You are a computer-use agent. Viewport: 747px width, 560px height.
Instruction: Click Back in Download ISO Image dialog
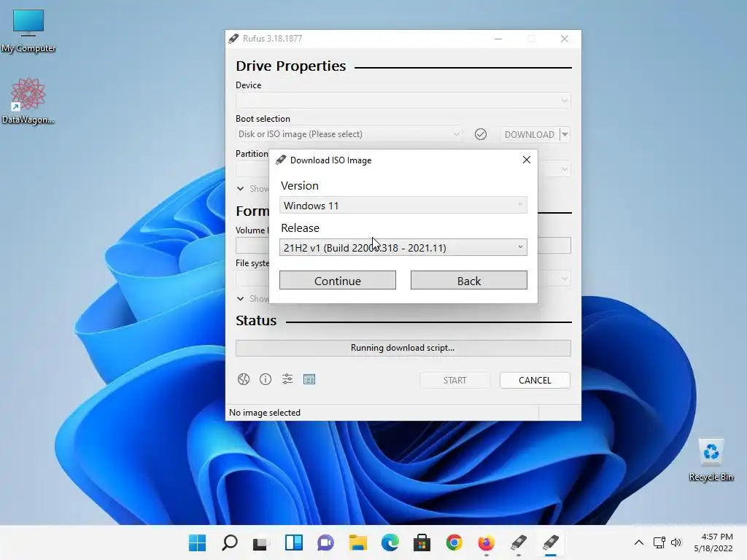[x=469, y=281]
